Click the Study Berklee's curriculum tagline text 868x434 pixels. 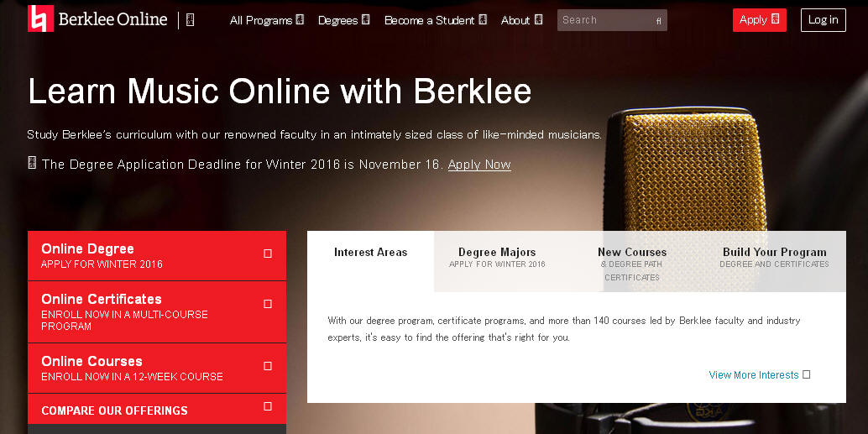(315, 134)
